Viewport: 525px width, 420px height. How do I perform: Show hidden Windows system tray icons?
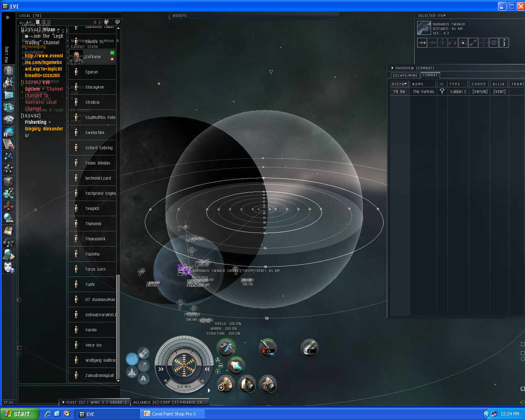[x=486, y=414]
